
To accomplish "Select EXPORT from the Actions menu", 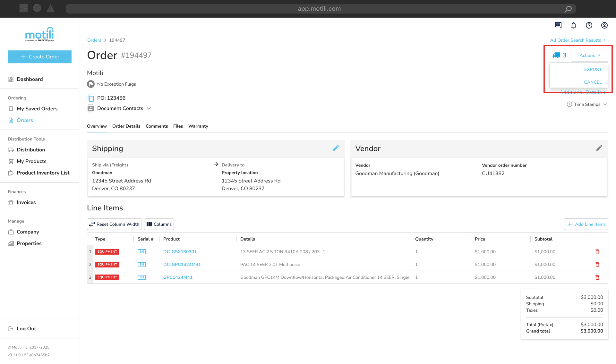I will 593,69.
